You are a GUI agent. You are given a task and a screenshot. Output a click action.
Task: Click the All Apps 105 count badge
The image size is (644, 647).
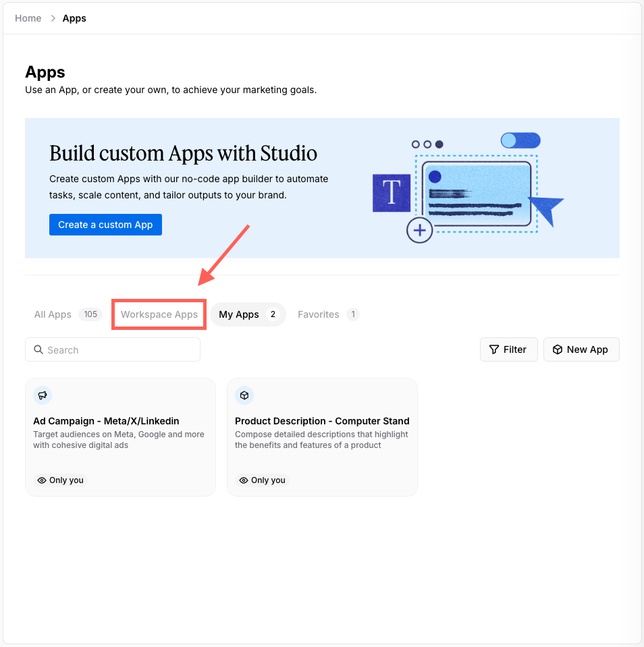click(90, 314)
